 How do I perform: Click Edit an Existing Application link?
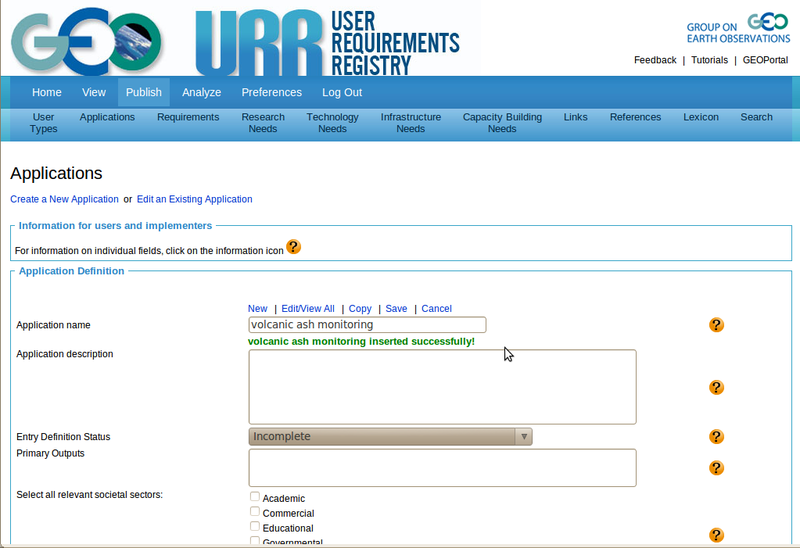(x=194, y=199)
